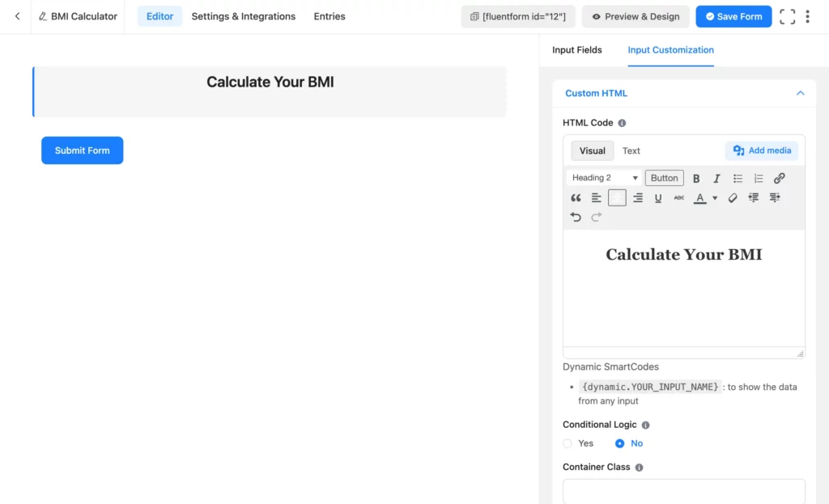Undo the last edit
The image size is (829, 504).
click(576, 217)
